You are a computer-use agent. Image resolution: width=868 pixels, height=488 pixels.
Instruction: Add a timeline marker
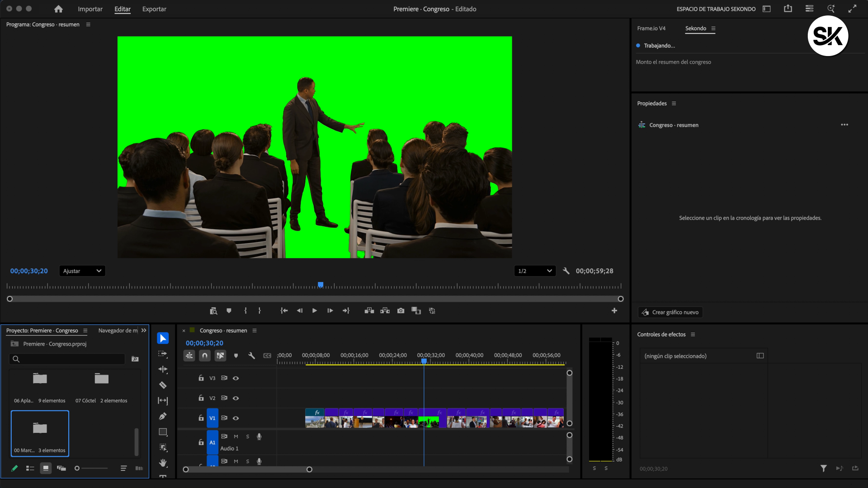[236, 356]
